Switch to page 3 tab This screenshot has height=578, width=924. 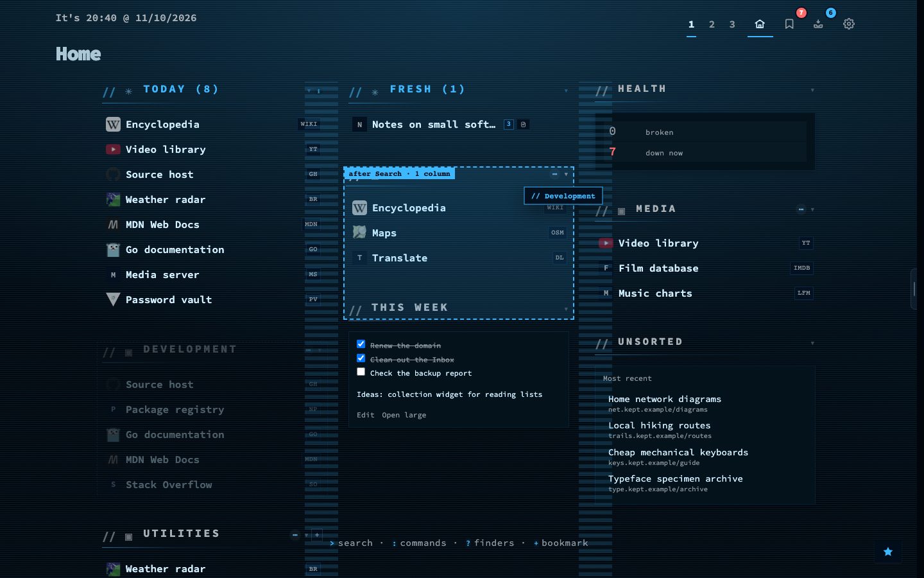point(732,24)
